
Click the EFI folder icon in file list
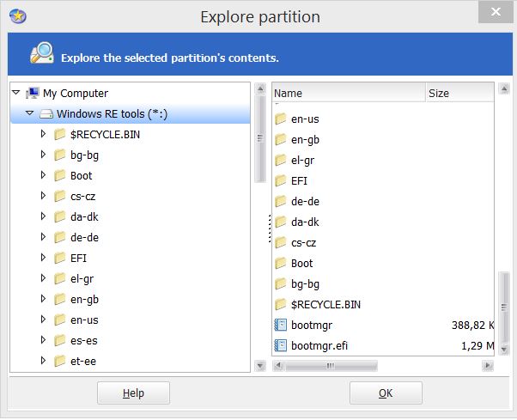281,180
